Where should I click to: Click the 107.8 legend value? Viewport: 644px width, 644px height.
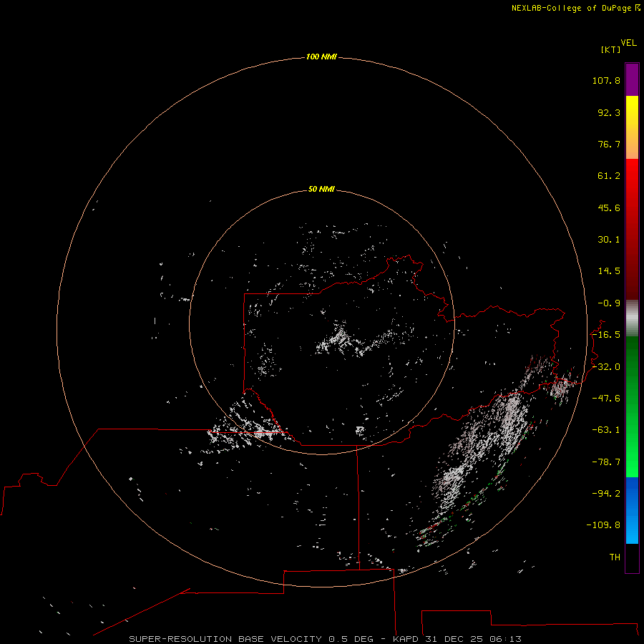tap(606, 80)
